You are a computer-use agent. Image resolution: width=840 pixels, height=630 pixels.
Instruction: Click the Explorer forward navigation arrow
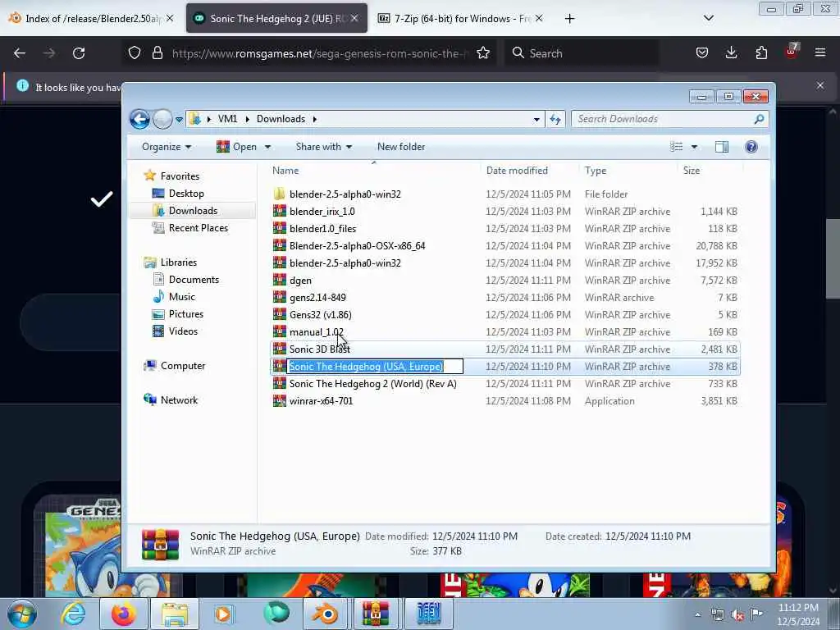tap(162, 119)
